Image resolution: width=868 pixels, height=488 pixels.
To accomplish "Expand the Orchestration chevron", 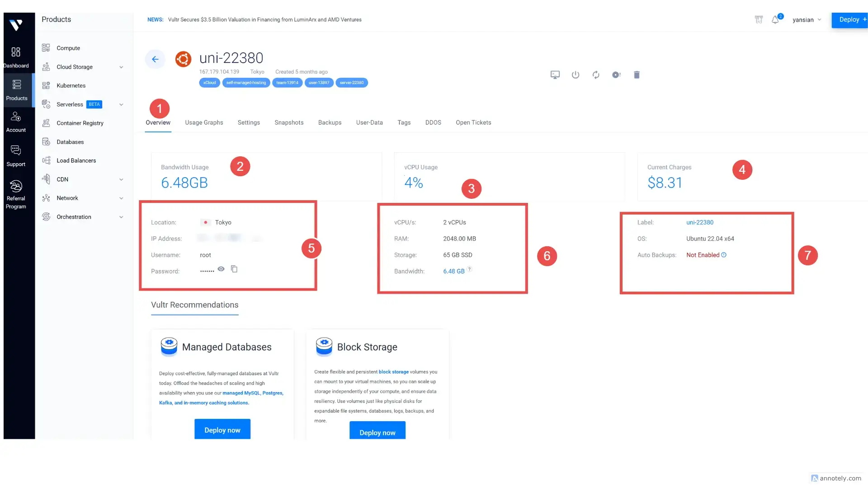I will (121, 217).
